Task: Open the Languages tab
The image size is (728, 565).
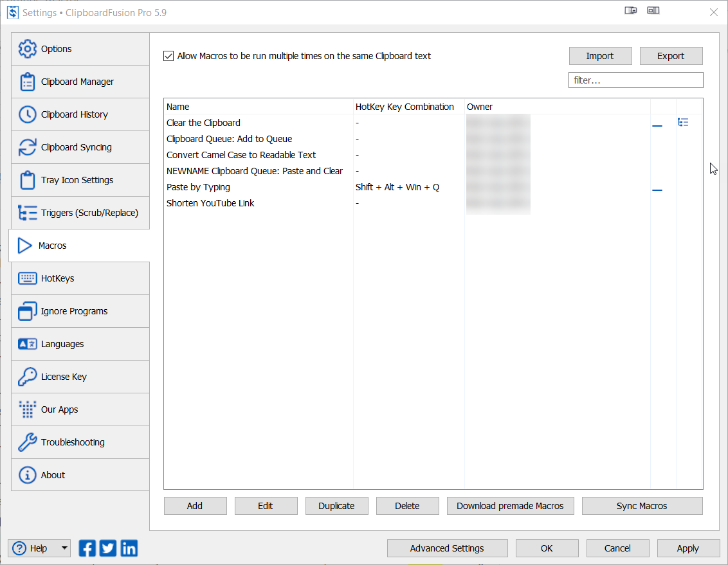Action: (x=80, y=344)
